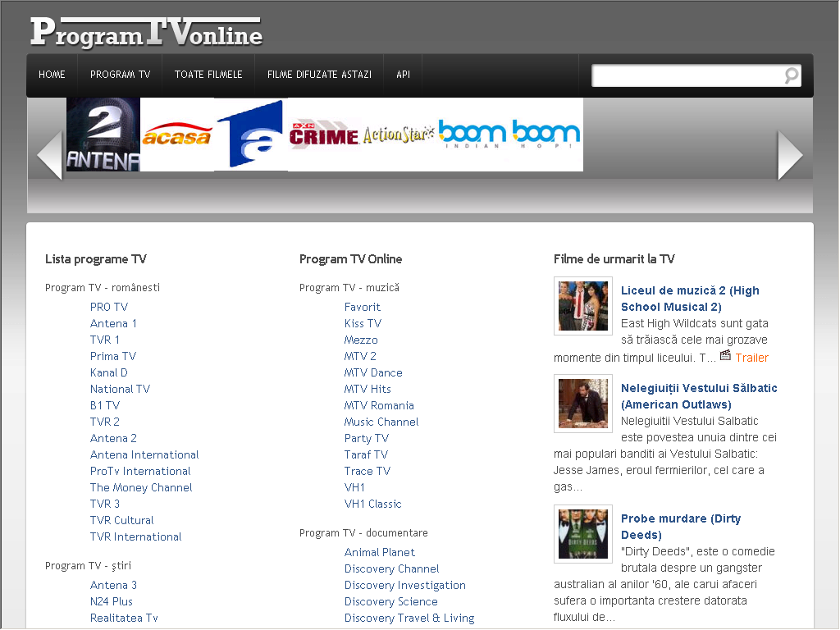Open PROGRAM TV menu item
Viewport: 840px width, 630px height.
coord(120,75)
